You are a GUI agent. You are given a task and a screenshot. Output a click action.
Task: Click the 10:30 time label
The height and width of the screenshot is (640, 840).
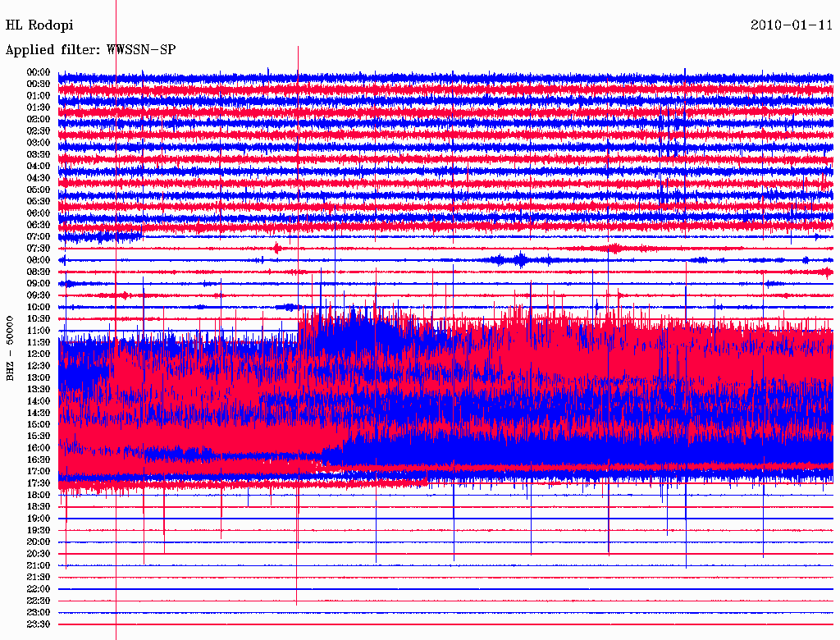39,319
